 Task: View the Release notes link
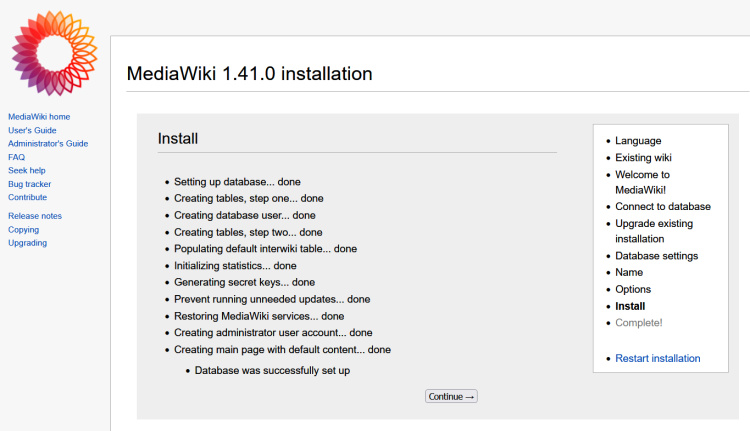pyautogui.click(x=34, y=216)
